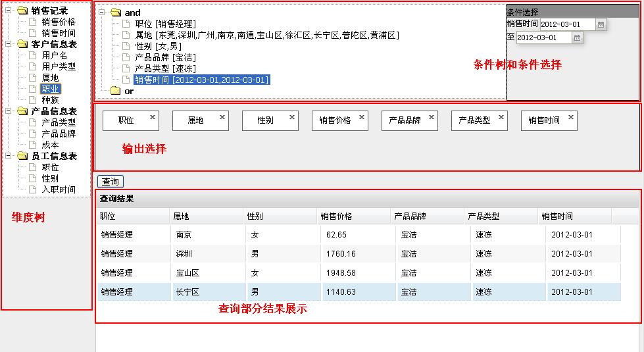Open calendar picker for end date field
The image size is (644, 352).
click(577, 38)
